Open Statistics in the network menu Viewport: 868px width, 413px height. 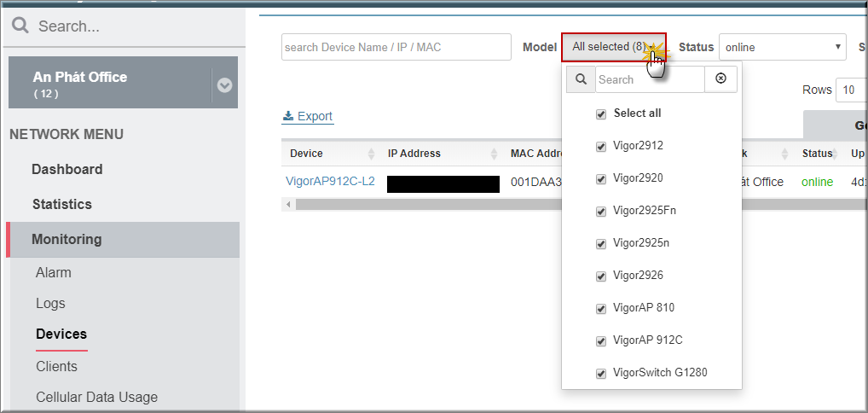pos(62,204)
